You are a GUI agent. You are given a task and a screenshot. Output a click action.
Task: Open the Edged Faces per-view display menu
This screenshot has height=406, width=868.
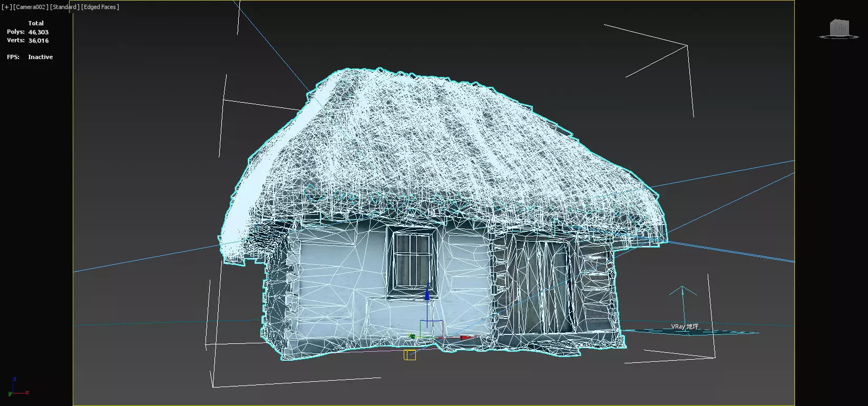pyautogui.click(x=100, y=7)
